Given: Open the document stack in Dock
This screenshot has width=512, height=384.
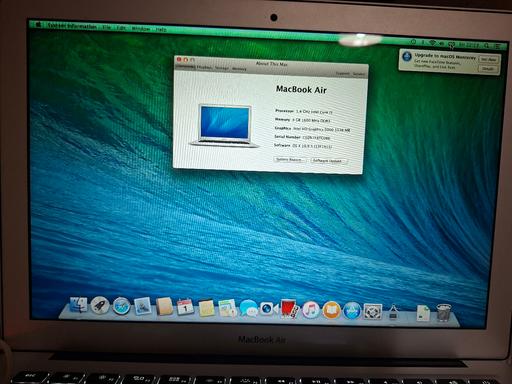Looking at the screenshot, I should click(x=423, y=313).
